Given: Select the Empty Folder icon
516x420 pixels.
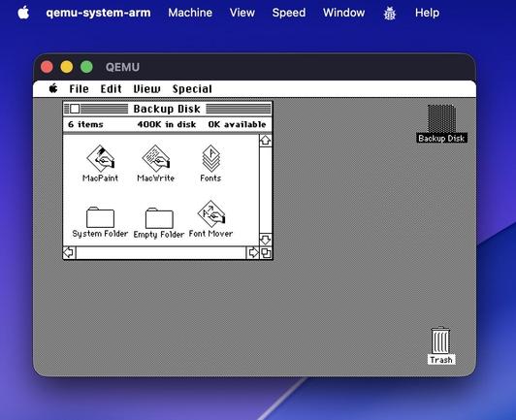Looking at the screenshot, I should tap(159, 218).
